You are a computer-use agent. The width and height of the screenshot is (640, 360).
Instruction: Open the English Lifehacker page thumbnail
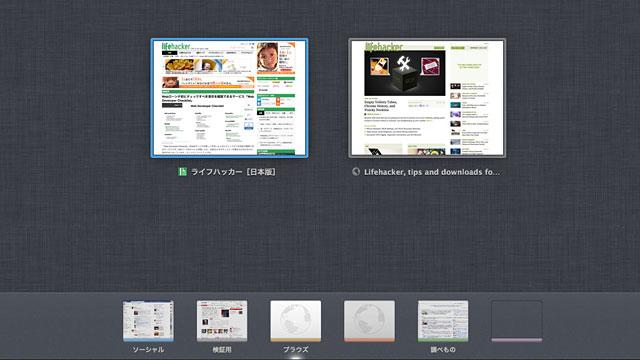(x=427, y=98)
